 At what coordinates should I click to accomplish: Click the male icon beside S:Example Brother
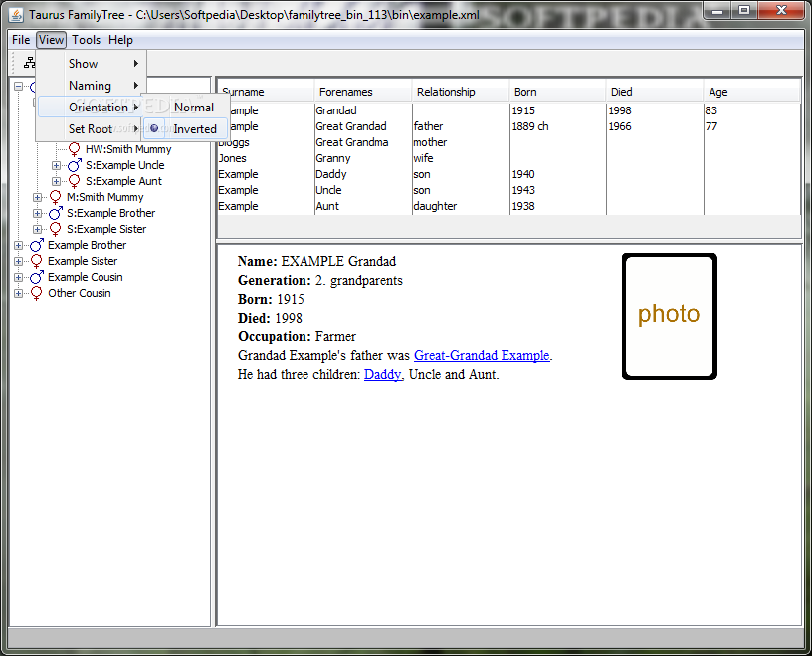click(56, 213)
